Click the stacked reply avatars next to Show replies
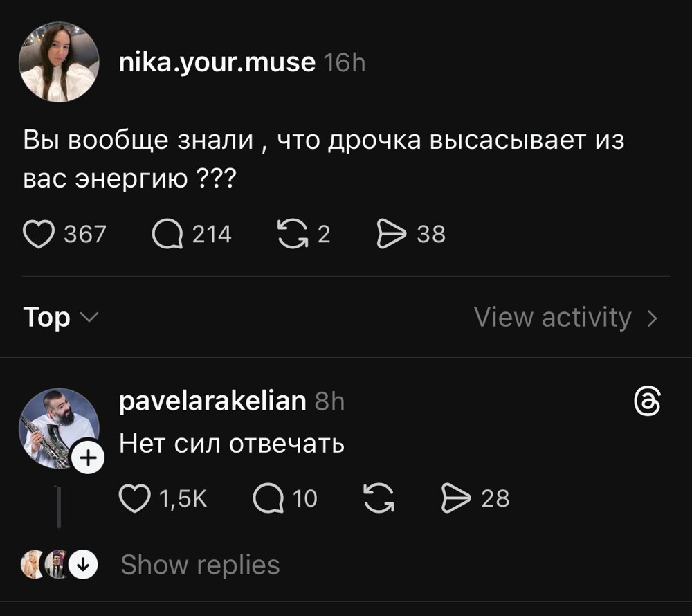Screen dimensions: 692x616 coord(43,565)
